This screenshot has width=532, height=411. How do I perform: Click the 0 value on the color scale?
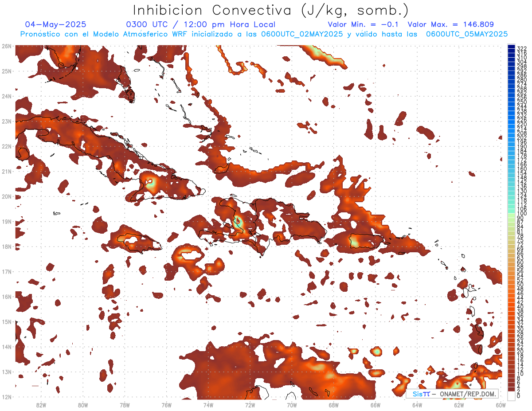[x=519, y=396]
